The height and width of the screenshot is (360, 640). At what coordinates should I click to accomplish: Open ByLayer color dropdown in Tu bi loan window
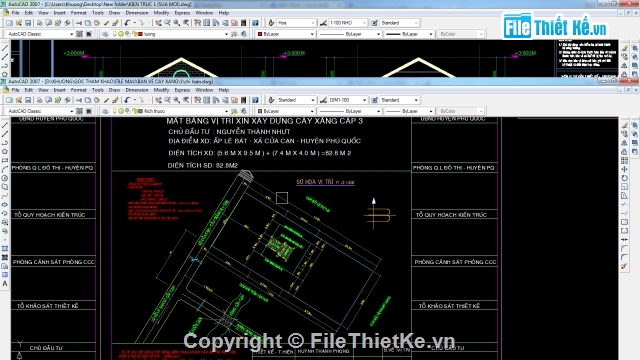pyautogui.click(x=312, y=111)
